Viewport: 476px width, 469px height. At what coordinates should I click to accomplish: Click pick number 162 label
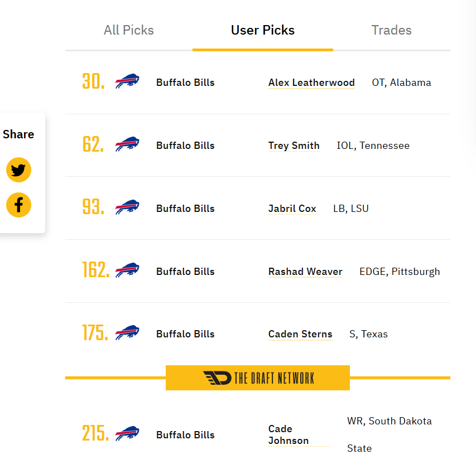95,269
